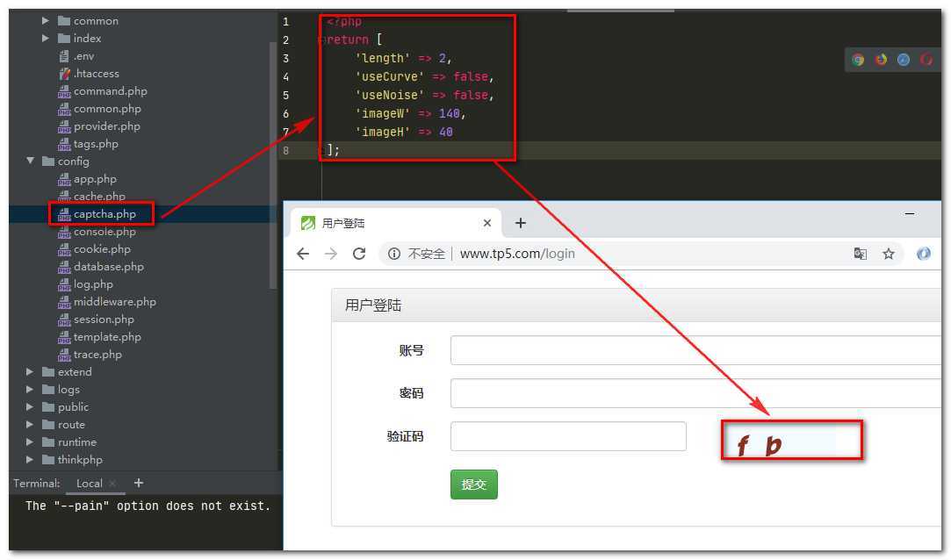Open middleware.php in config folder
The height and width of the screenshot is (560, 951).
click(x=115, y=303)
